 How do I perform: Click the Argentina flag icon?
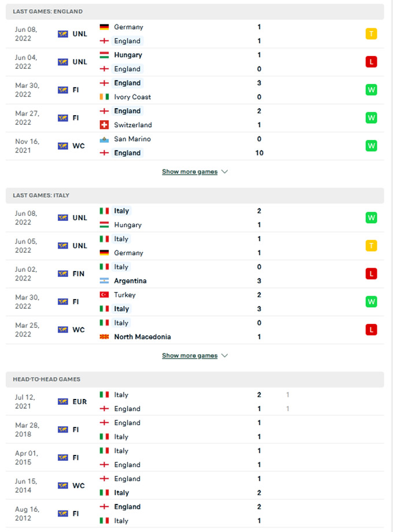[x=105, y=281]
